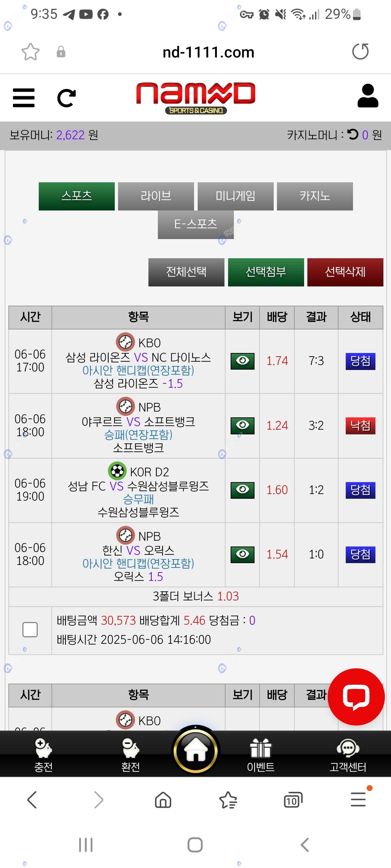The image size is (391, 868).
Task: Select the 미니게임 tab
Action: pyautogui.click(x=235, y=196)
